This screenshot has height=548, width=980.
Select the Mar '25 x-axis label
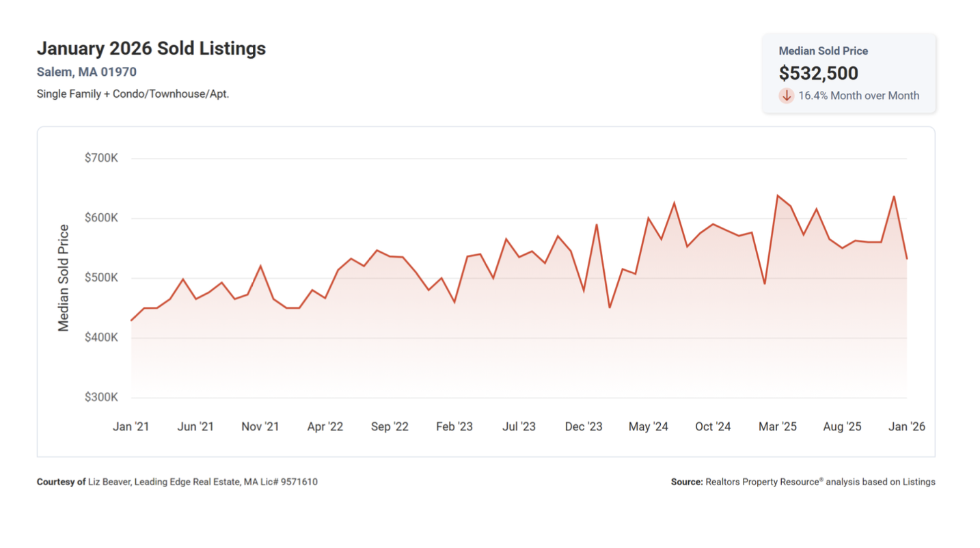778,426
